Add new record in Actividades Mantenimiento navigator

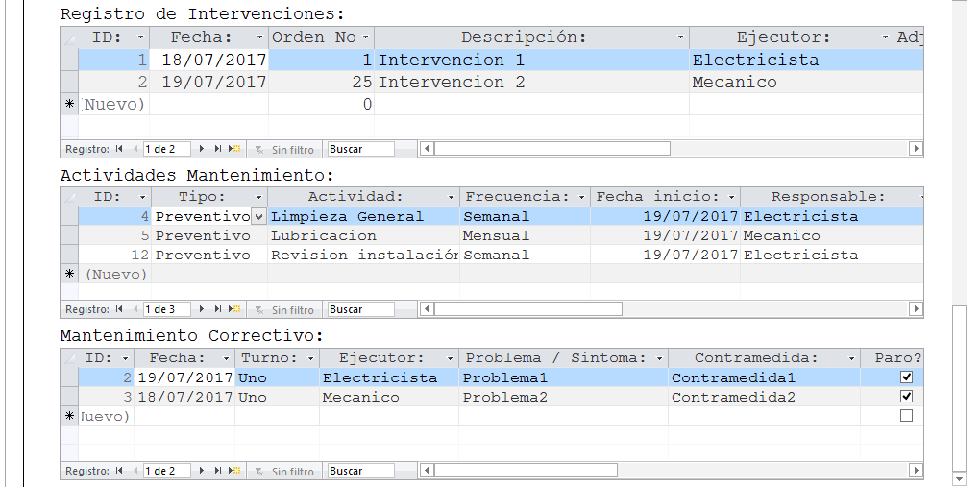(x=234, y=309)
